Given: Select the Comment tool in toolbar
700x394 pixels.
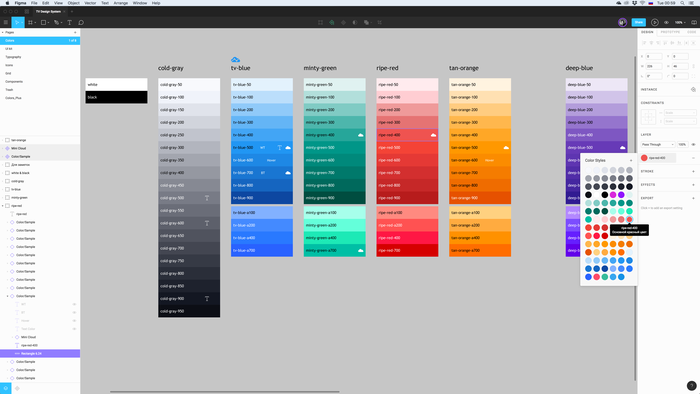Looking at the screenshot, I should (x=81, y=22).
